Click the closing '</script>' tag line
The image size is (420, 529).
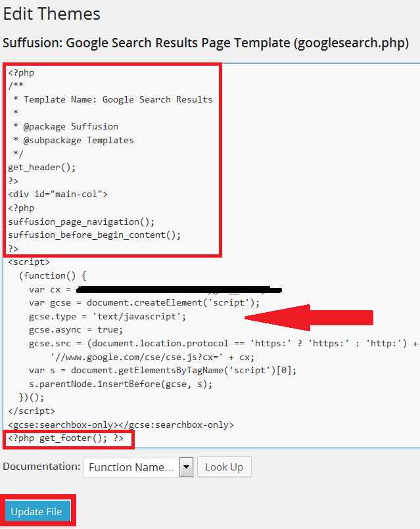tap(32, 411)
